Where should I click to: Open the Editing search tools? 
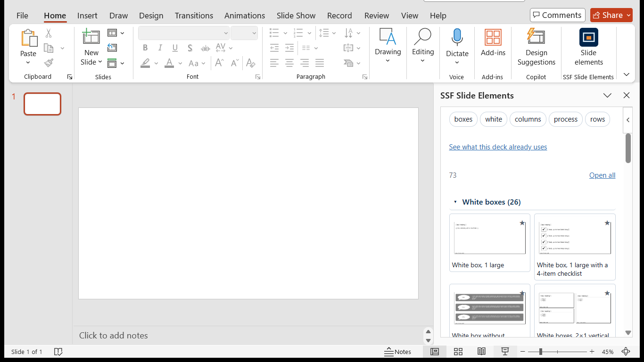tap(422, 46)
